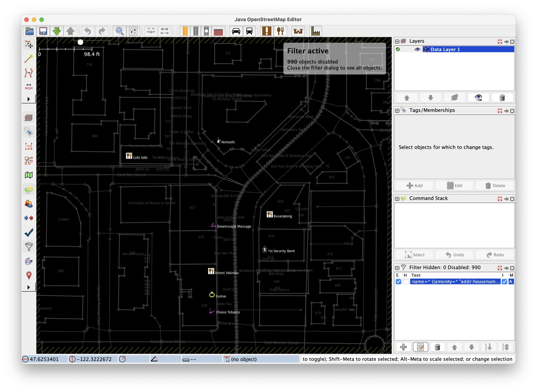Select the Data Layer 1 row

click(454, 49)
